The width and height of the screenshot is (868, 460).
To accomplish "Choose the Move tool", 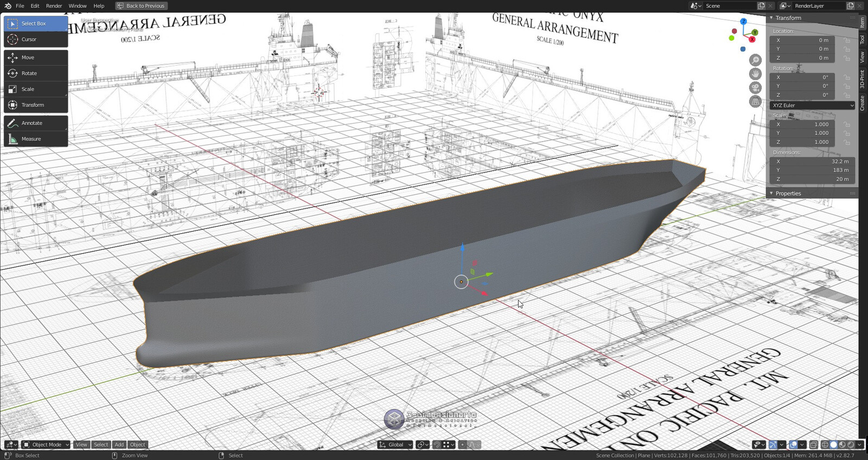I will [36, 58].
